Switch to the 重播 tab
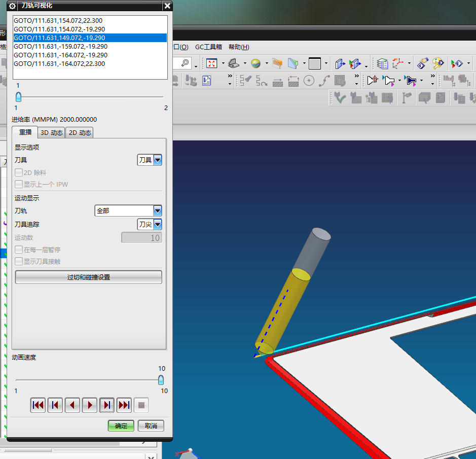This screenshot has height=459, width=476. pos(25,132)
